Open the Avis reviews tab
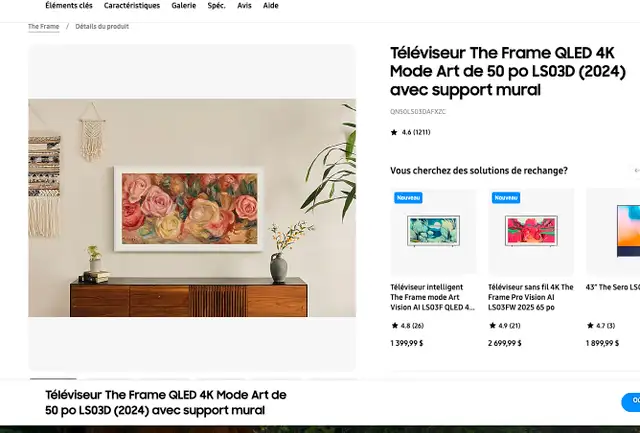Screen dimensions: 640x433 coord(244,6)
